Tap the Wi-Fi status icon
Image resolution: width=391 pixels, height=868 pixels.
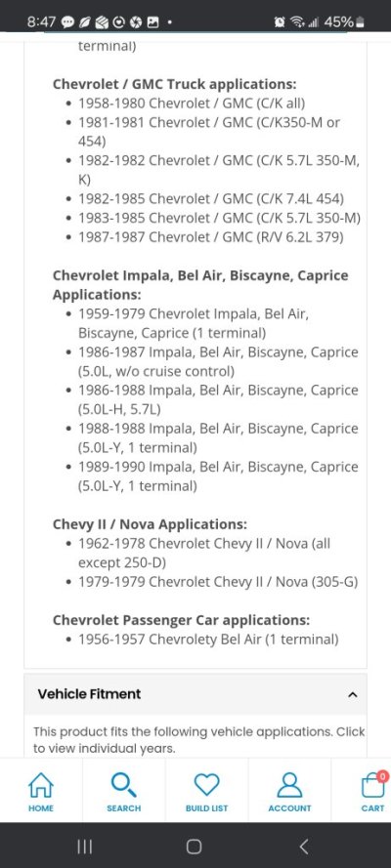(297, 22)
